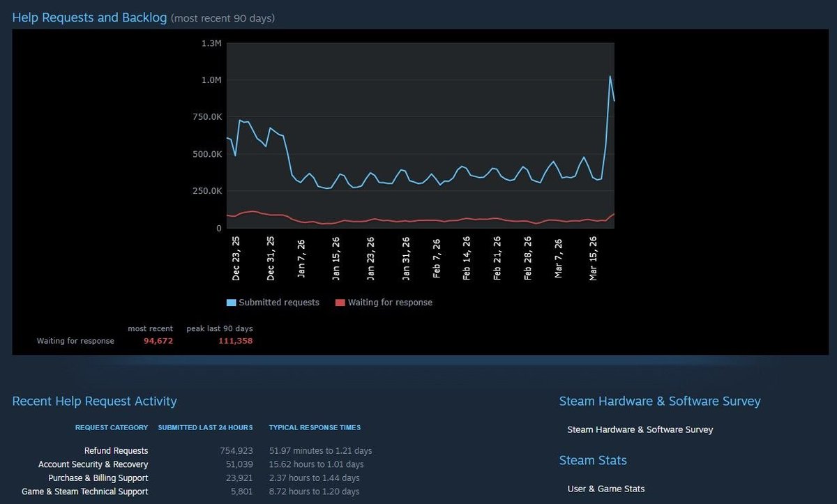Click the Purchase & Billing Support label
The height and width of the screenshot is (504, 837).
[x=98, y=478]
